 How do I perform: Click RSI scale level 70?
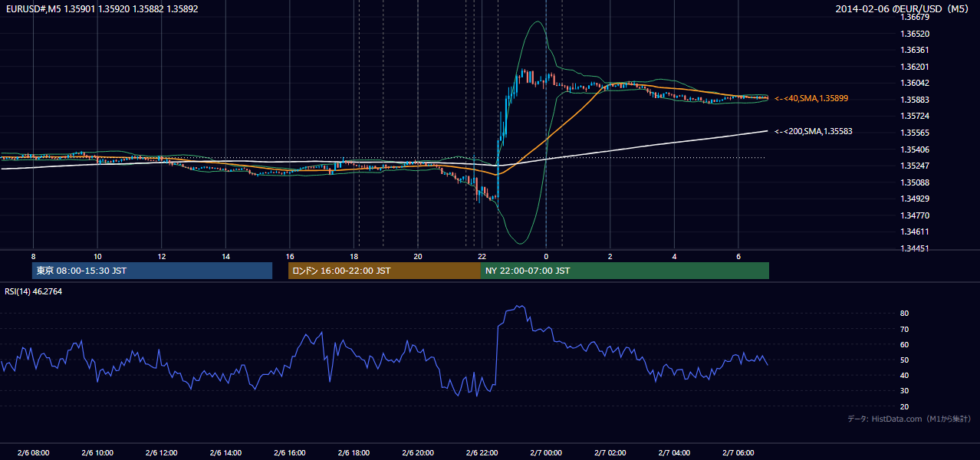click(x=905, y=329)
